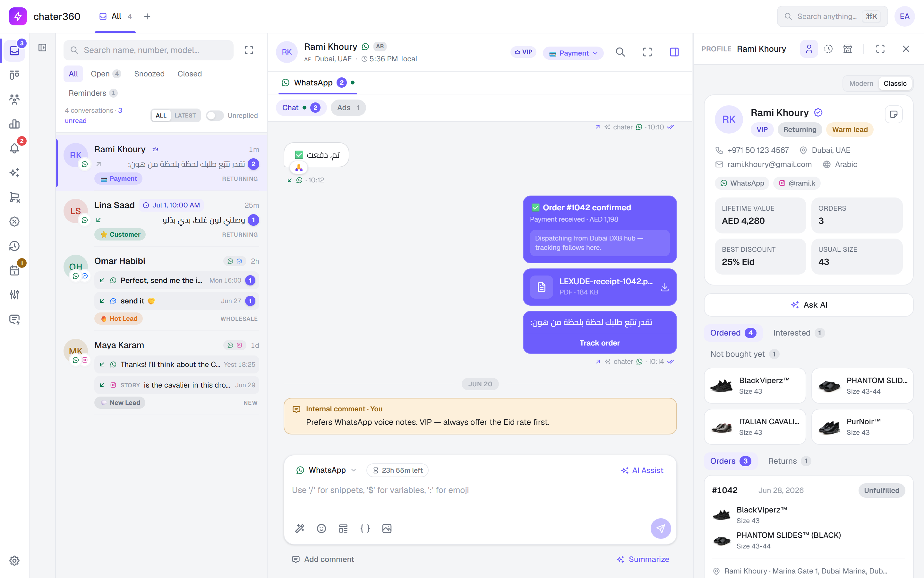924x578 pixels.
Task: Open the EA user avatar menu
Action: pyautogui.click(x=904, y=16)
